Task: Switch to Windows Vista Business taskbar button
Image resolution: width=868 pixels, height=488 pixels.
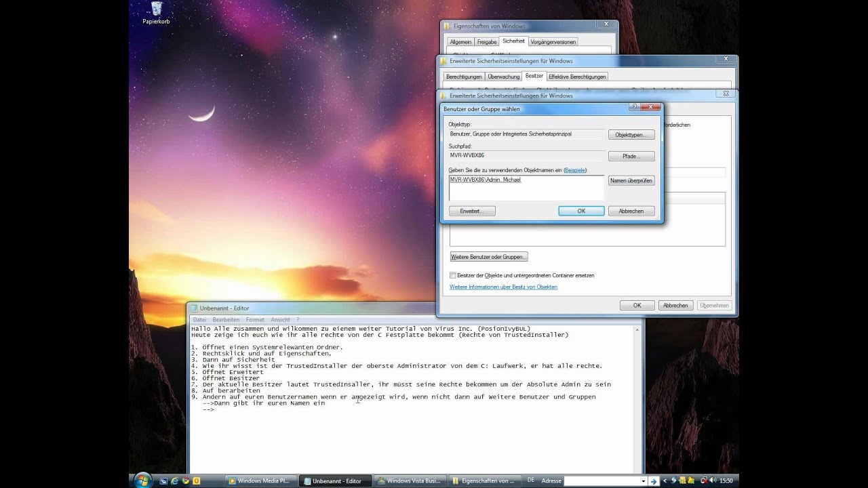Action: (x=410, y=481)
